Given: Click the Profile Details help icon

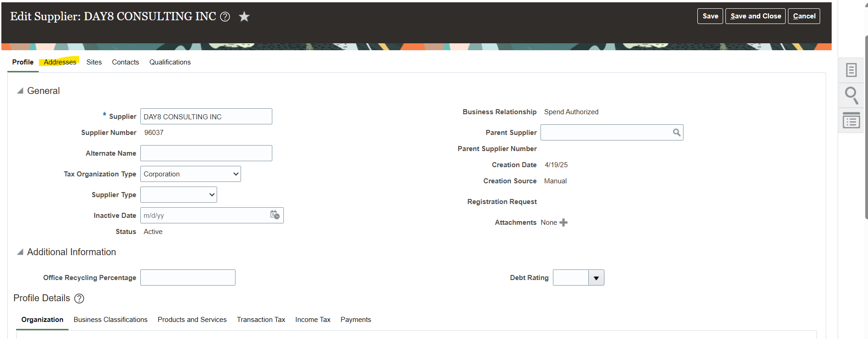Looking at the screenshot, I should tap(79, 298).
